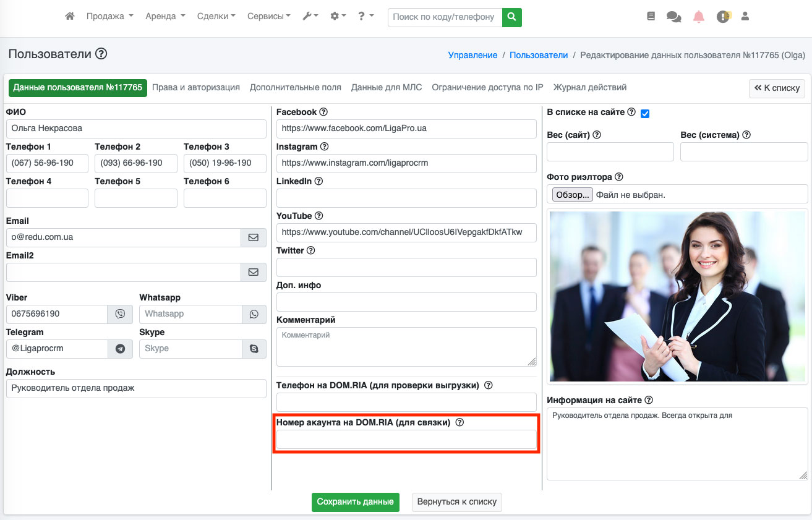Click Обзор file browse button

pos(573,195)
